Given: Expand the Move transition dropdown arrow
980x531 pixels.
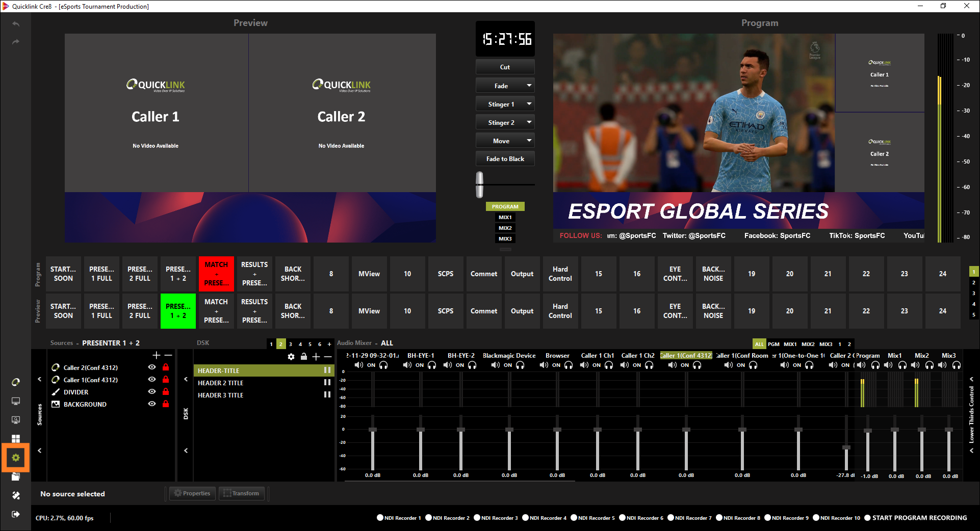Looking at the screenshot, I should [529, 141].
